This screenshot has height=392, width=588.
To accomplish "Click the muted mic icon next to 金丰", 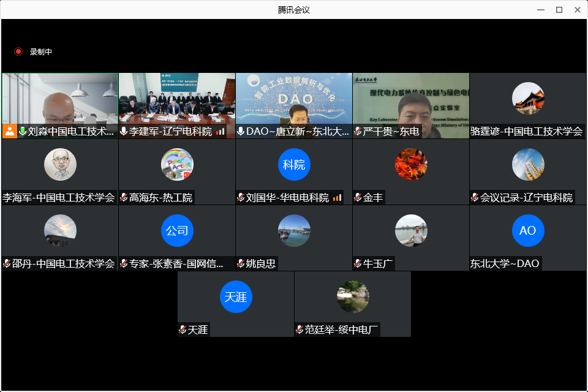I will pyautogui.click(x=358, y=198).
